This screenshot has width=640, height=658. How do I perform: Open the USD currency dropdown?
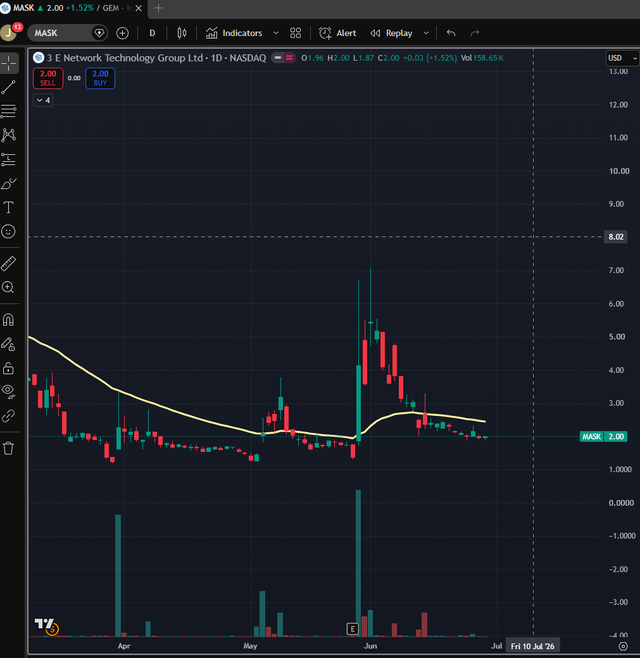coord(622,58)
